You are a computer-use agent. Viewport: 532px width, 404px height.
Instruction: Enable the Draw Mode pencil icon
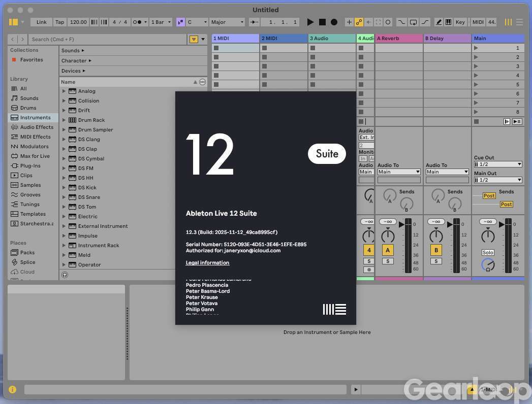438,22
